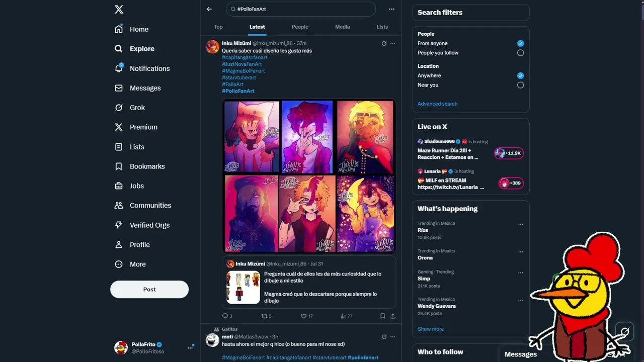Open account menu next to PolloFrito
The height and width of the screenshot is (362, 644).
pos(190,347)
